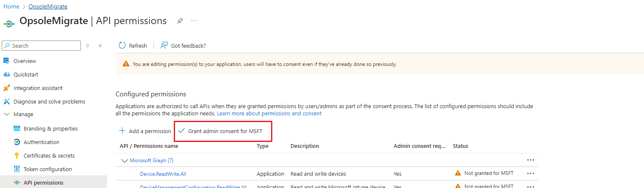The width and height of the screenshot is (644, 188).
Task: Click the Quickstart cloud icon
Action: point(6,74)
